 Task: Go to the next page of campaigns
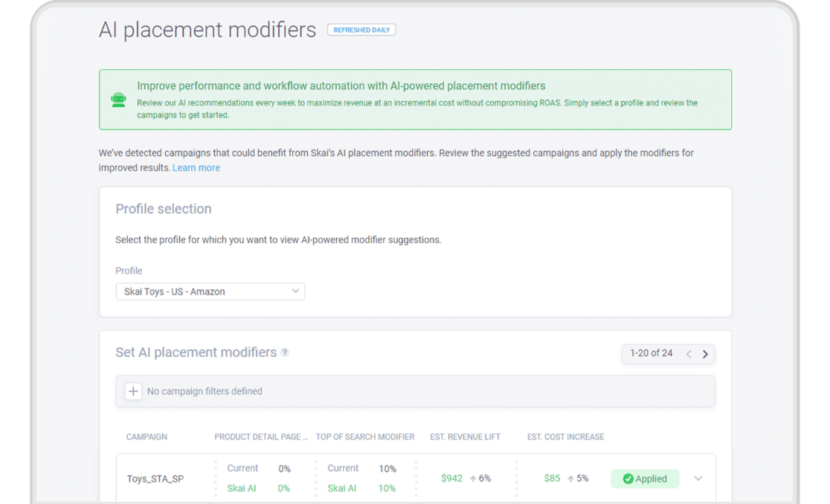(x=705, y=354)
